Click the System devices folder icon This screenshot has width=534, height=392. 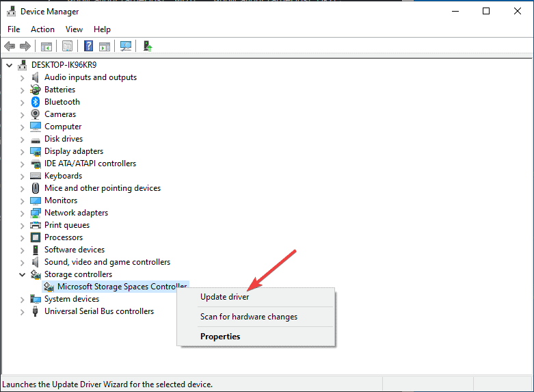point(36,299)
